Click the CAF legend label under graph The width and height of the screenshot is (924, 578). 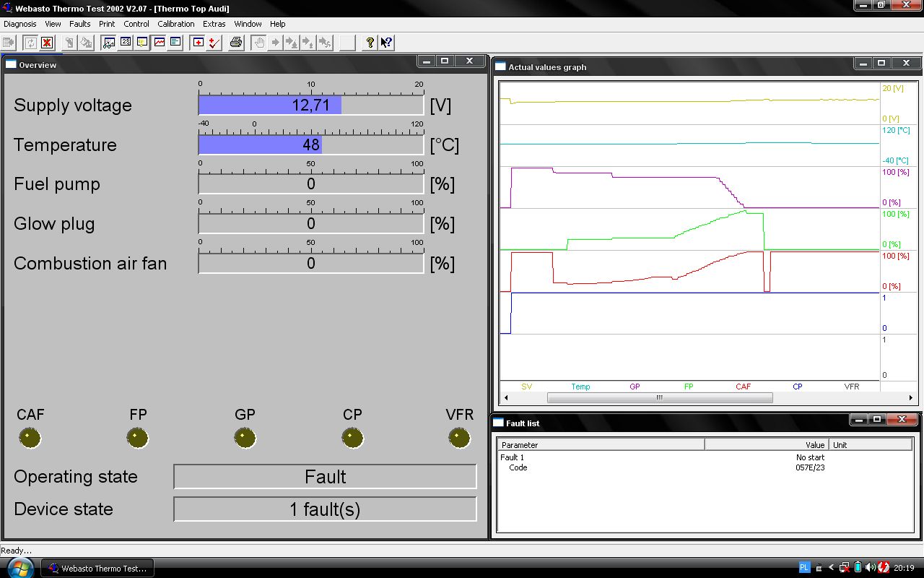click(x=743, y=387)
